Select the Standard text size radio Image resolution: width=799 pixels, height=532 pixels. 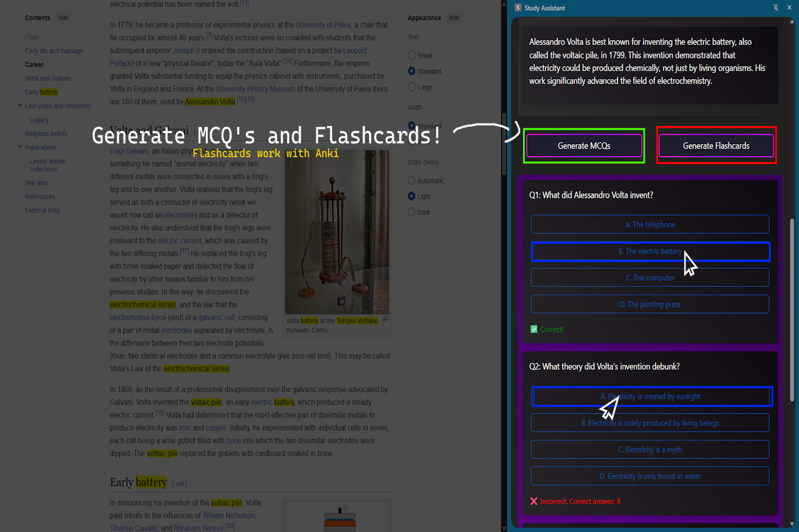[411, 71]
